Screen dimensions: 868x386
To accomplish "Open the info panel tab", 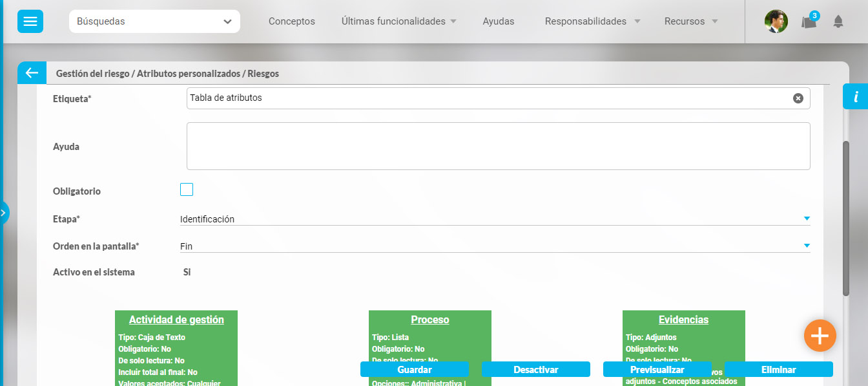I will (x=856, y=97).
